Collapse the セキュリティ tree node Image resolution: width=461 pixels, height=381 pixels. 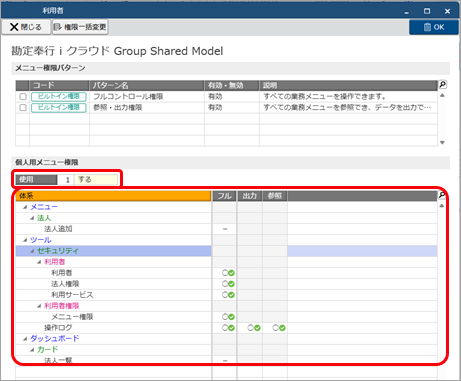[x=32, y=251]
